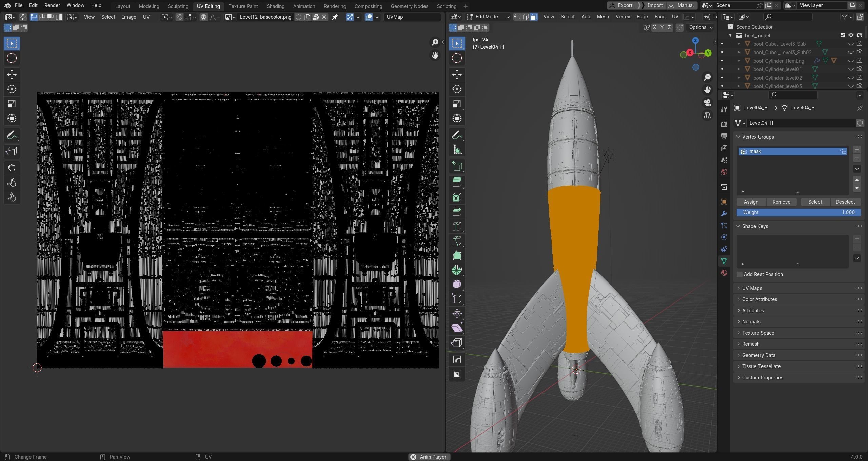Expand the UV Maps panel
The height and width of the screenshot is (461, 868).
click(x=752, y=288)
